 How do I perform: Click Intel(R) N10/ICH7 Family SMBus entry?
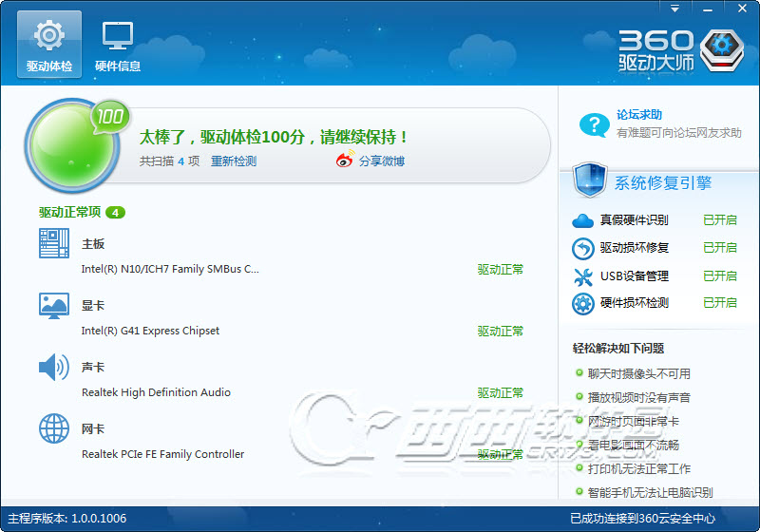170,269
